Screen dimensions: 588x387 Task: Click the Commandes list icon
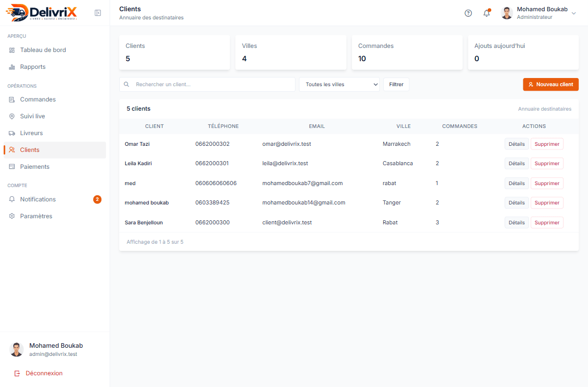coord(12,99)
